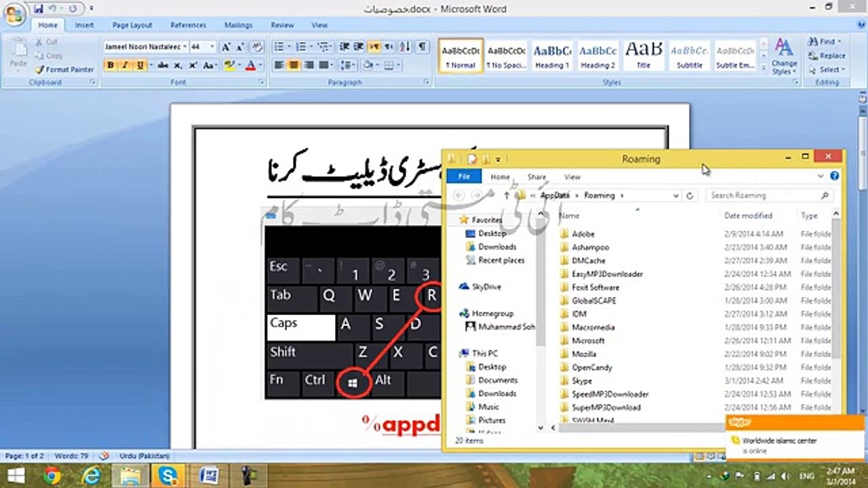Grow font size in Word ribbon
This screenshot has width=868, height=488.
tap(226, 47)
